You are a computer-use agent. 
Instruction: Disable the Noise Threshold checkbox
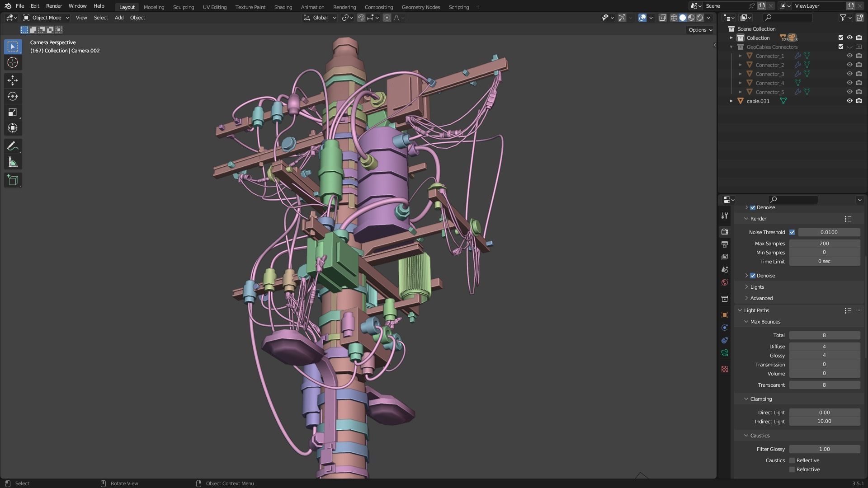pos(792,232)
